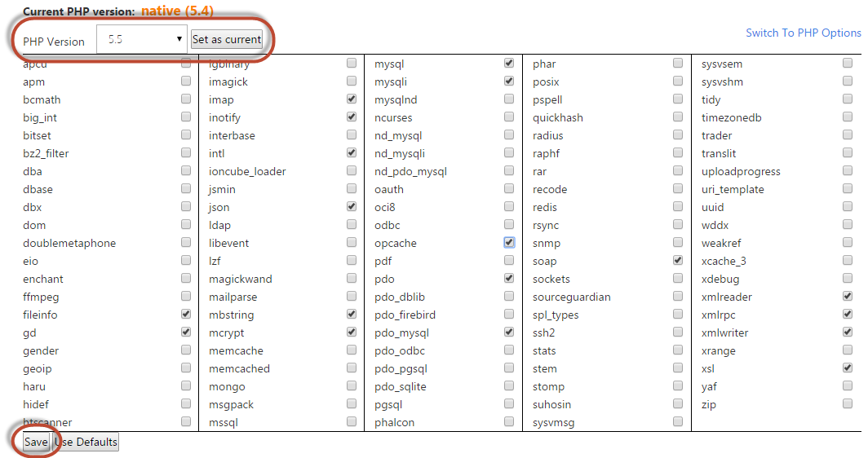Screen dimensions: 868x458
Task: Uncheck the soap extension
Action: click(x=678, y=260)
